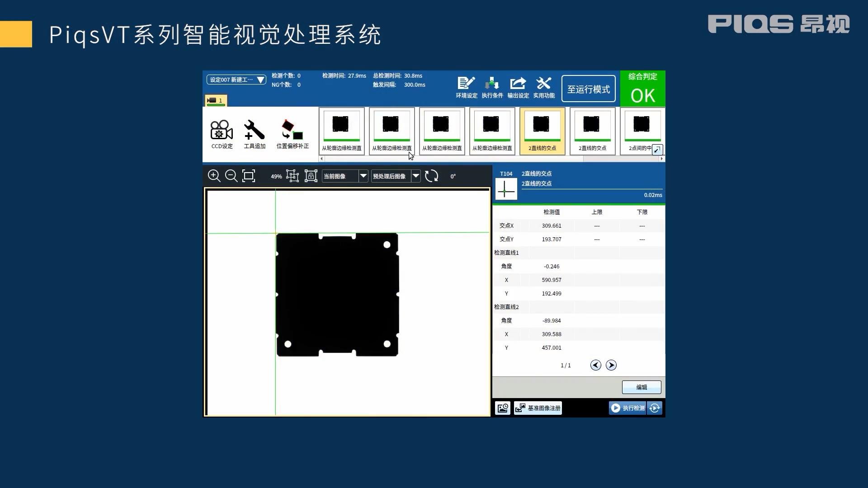The image size is (868, 488).
Task: Click the tool strip horizontal scrollbar
Action: point(454,159)
